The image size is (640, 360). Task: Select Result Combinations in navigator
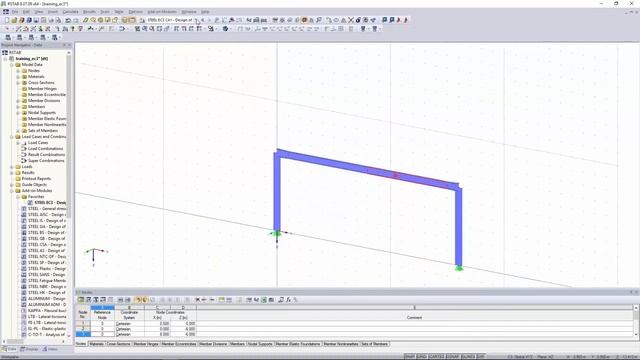pos(46,155)
